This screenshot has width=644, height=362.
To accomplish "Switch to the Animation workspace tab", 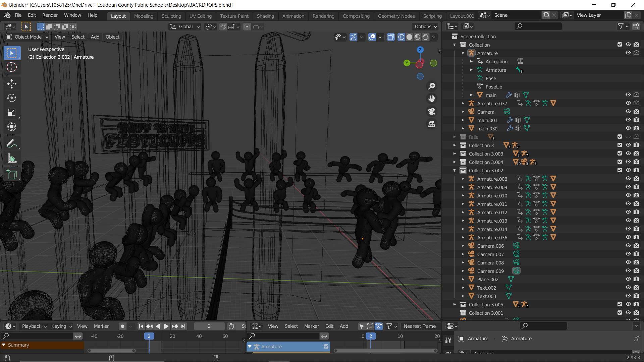I will [293, 16].
